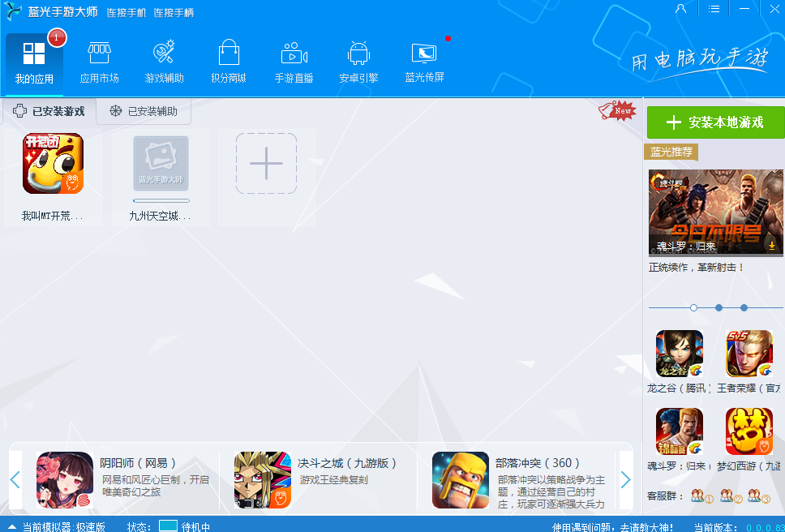The width and height of the screenshot is (785, 532).
Task: Click the 安装本地游戏 button
Action: pos(716,122)
